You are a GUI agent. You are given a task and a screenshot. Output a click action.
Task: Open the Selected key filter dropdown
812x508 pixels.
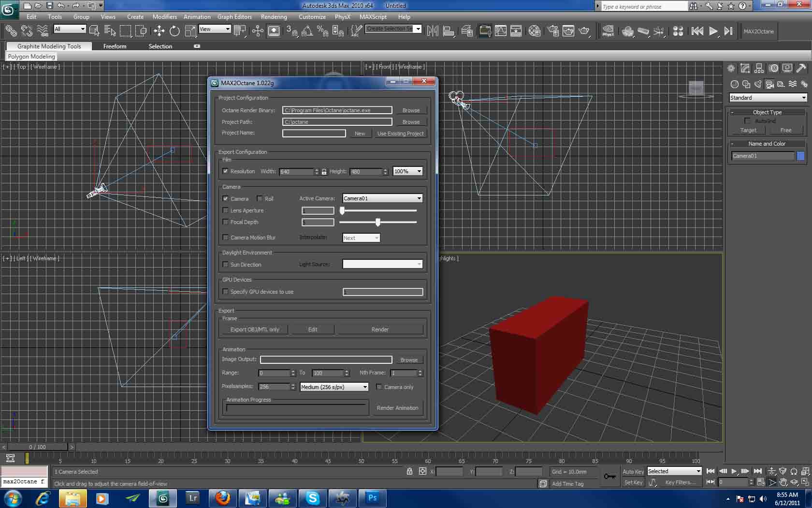674,471
